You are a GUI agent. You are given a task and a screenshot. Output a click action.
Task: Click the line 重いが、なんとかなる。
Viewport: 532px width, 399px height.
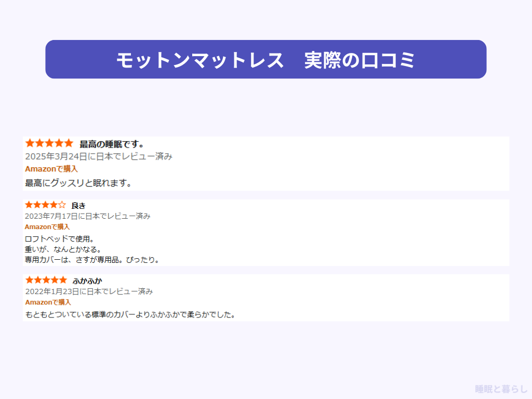tap(63, 249)
